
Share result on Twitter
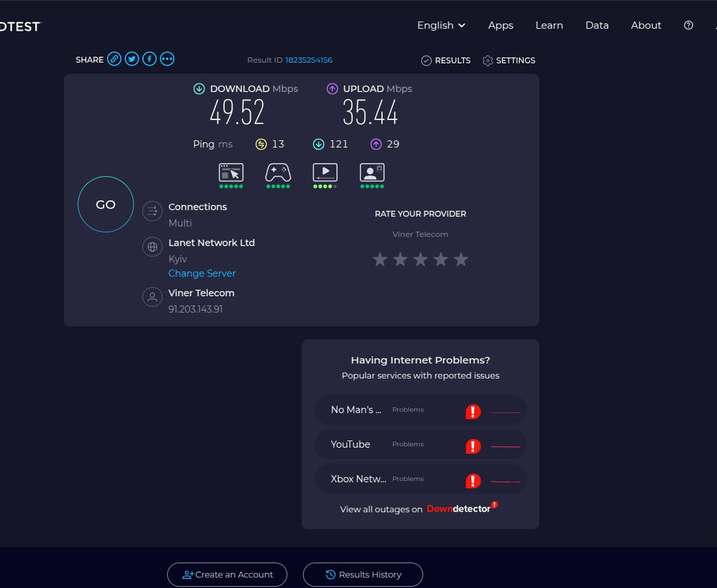132,59
